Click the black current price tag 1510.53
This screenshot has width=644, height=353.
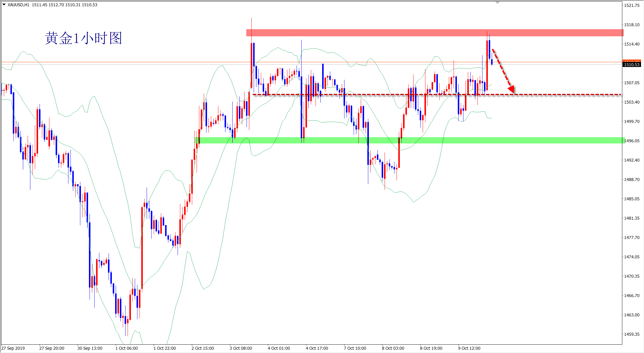pyautogui.click(x=632, y=65)
